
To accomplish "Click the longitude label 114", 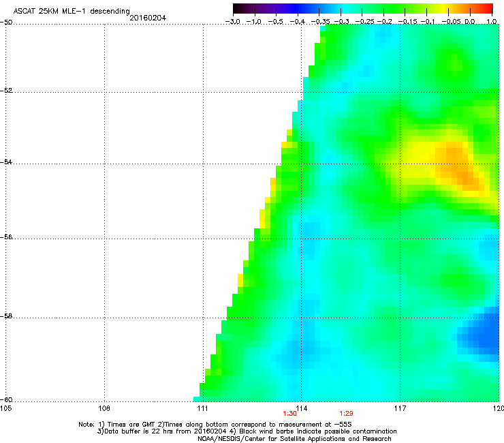I will tap(302, 408).
